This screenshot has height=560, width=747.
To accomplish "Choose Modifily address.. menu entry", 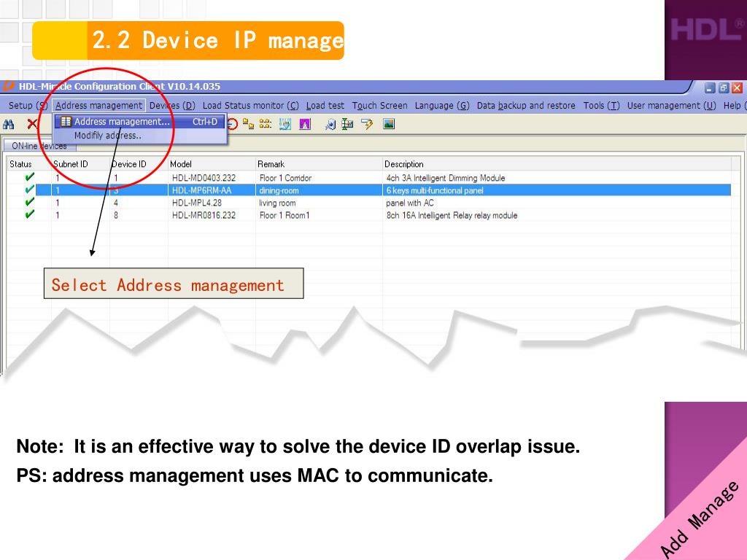I will (x=108, y=136).
